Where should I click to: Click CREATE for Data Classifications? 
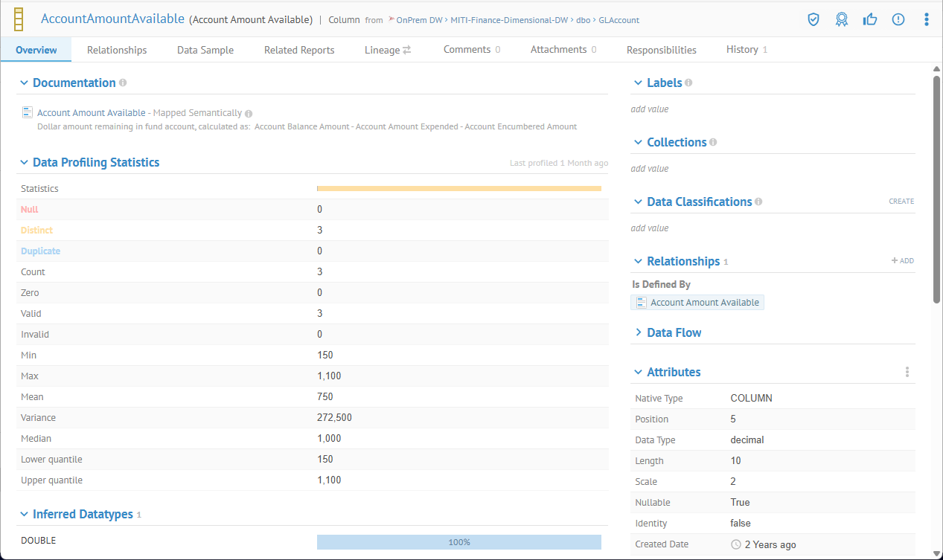click(901, 202)
